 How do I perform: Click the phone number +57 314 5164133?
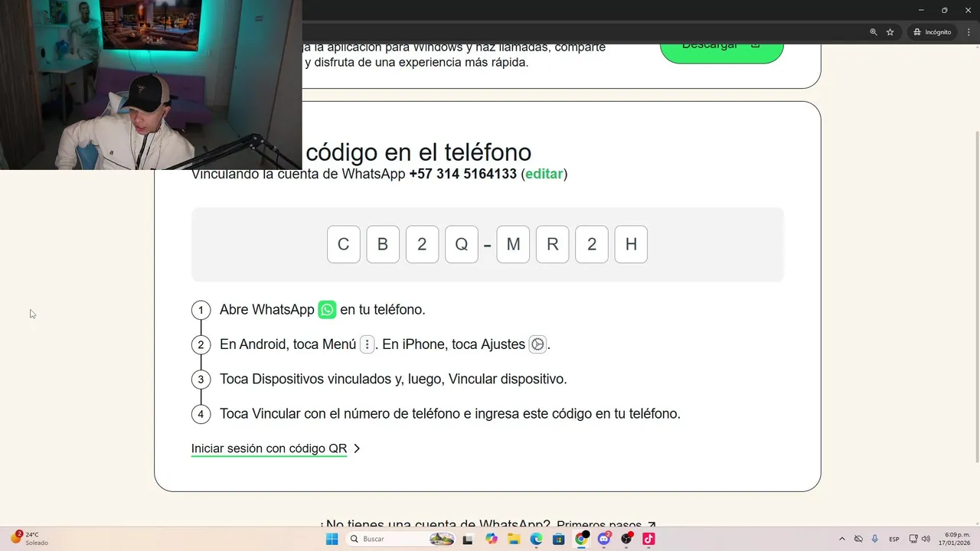pyautogui.click(x=462, y=174)
